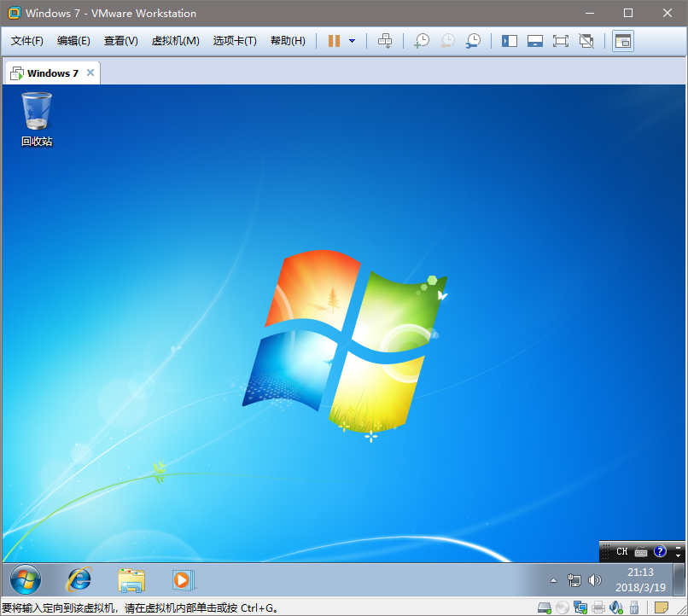The width and height of the screenshot is (688, 616).
Task: Toggle the thumbnail bar view
Action: pos(535,41)
